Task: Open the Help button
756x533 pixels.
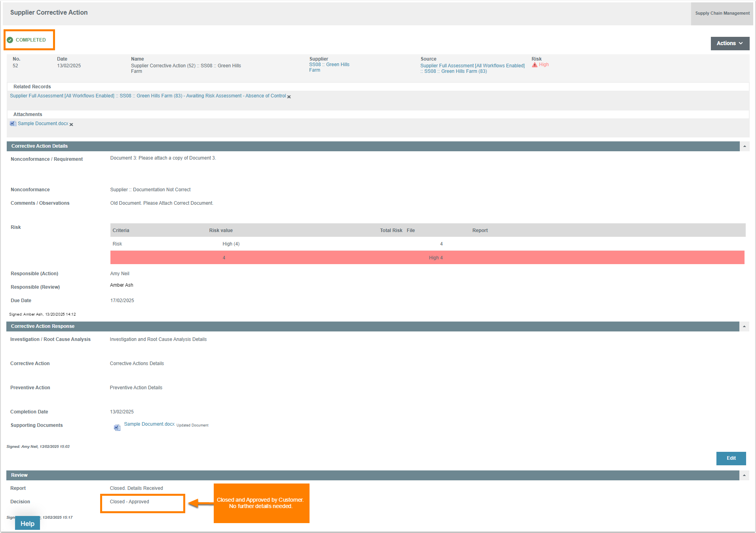Action: (x=27, y=523)
